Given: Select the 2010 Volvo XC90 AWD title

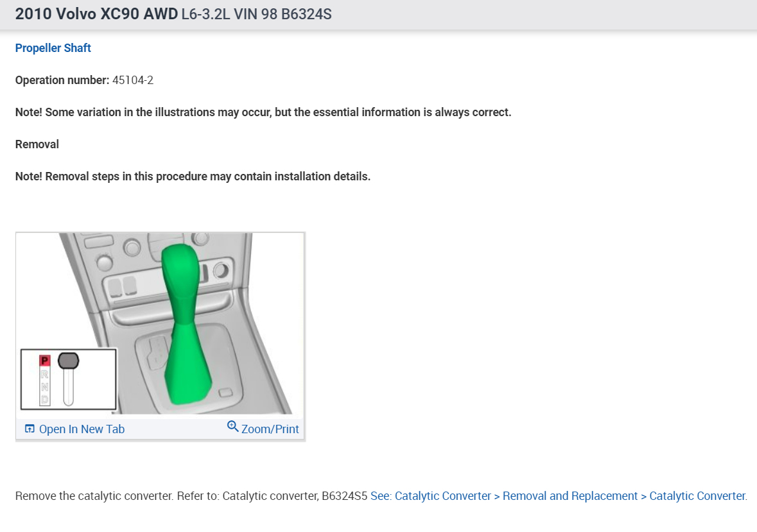Looking at the screenshot, I should 96,14.
